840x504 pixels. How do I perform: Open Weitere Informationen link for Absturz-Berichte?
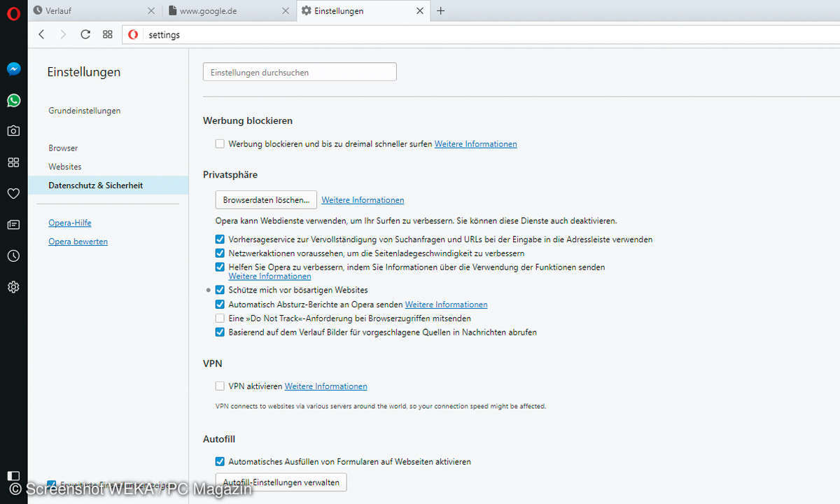pos(447,304)
